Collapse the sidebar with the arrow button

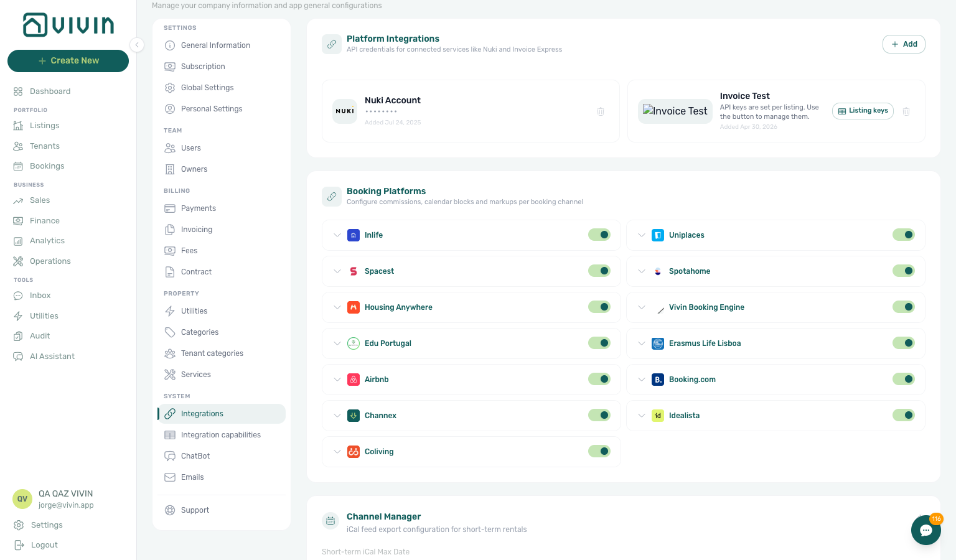point(137,45)
